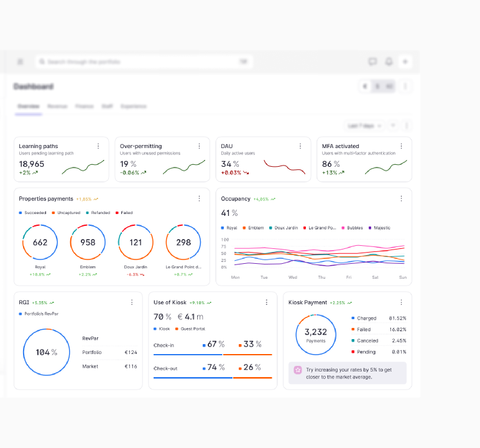
Task: Open Over-permitting card three-dot menu
Action: point(200,146)
